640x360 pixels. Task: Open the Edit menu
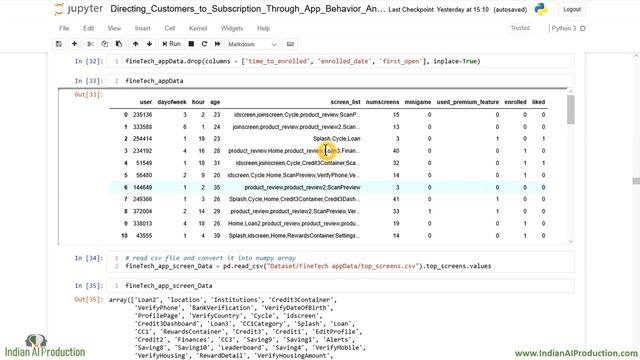(x=89, y=28)
